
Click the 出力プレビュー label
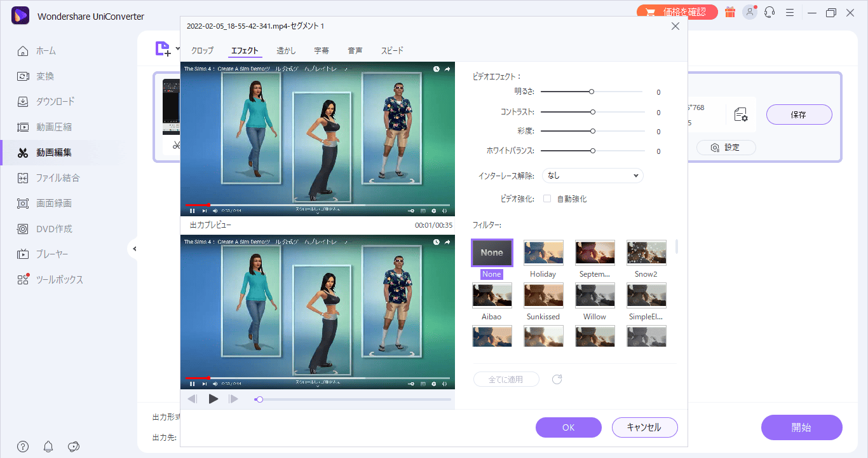[210, 225]
